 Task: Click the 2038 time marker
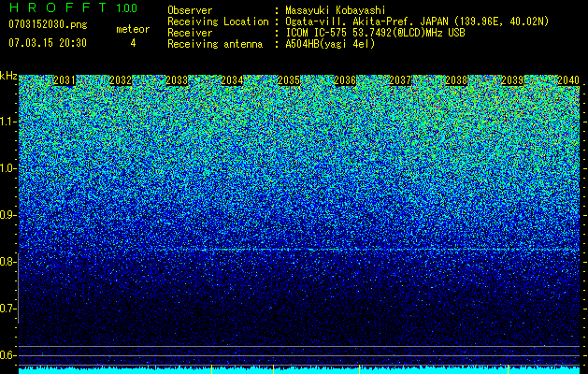456,80
